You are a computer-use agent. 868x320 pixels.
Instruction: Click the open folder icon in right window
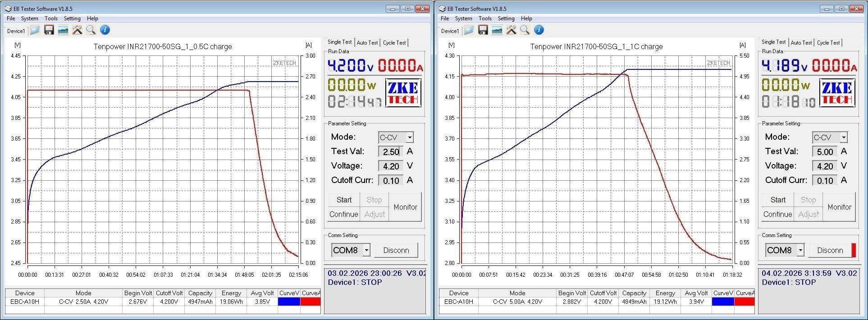(x=469, y=30)
